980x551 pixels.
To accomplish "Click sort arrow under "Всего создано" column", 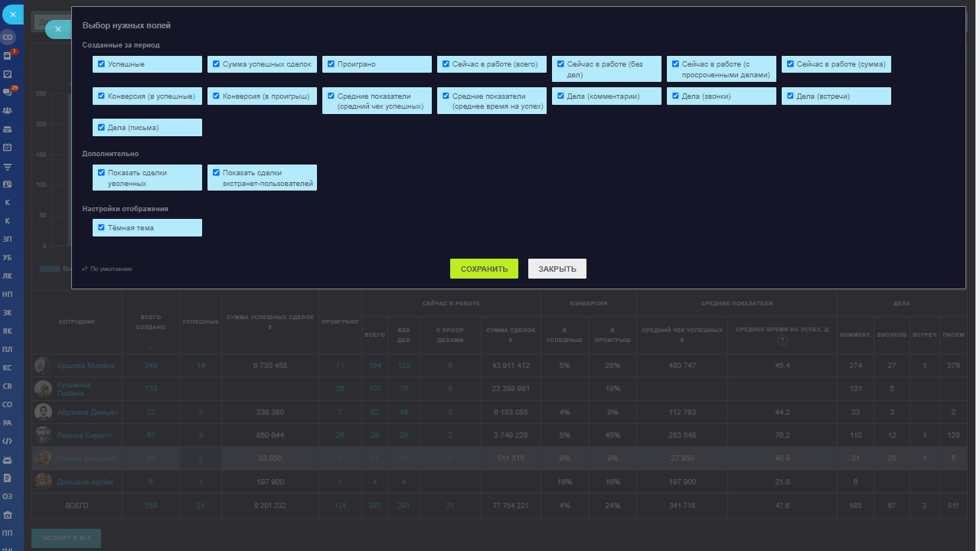I will pos(150,348).
